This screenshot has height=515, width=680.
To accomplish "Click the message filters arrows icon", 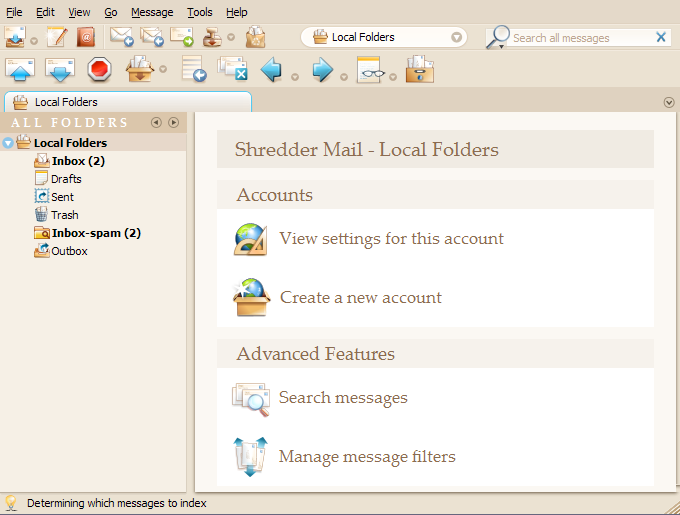I will (x=250, y=457).
